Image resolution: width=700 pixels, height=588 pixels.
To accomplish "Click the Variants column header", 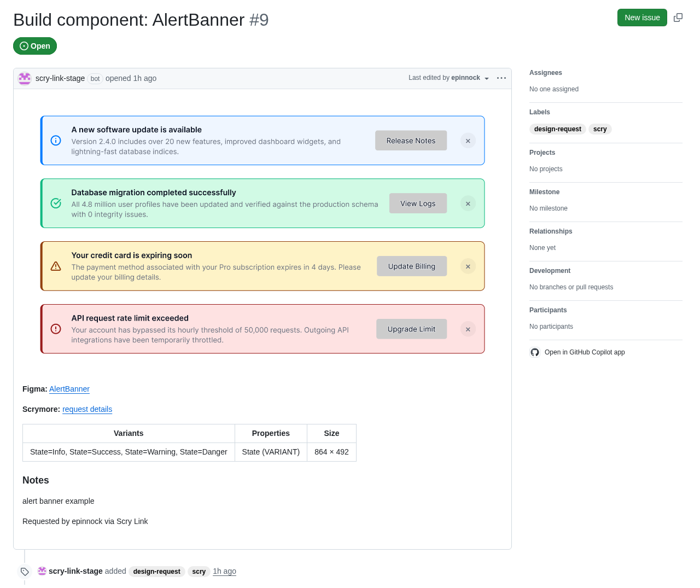I will [x=129, y=433].
